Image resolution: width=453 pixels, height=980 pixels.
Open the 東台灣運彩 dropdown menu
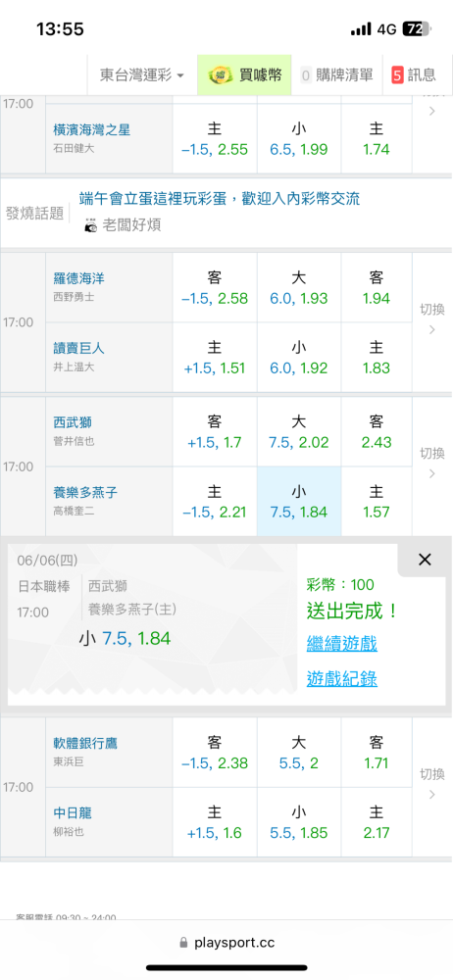(x=142, y=75)
